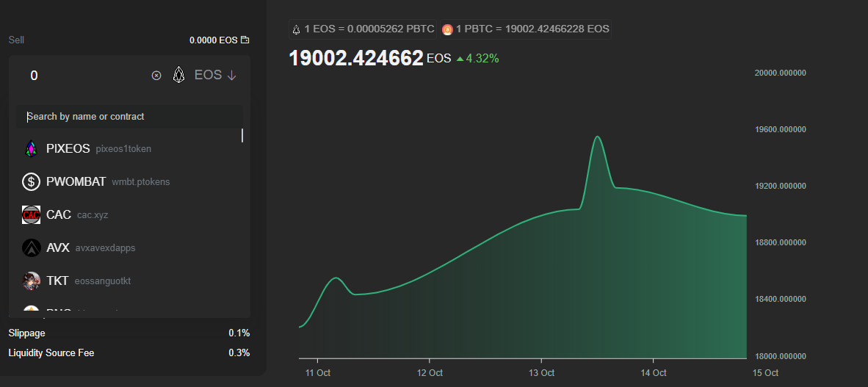Click the 0.1% slippage value
The width and height of the screenshot is (868, 387).
[x=239, y=333]
